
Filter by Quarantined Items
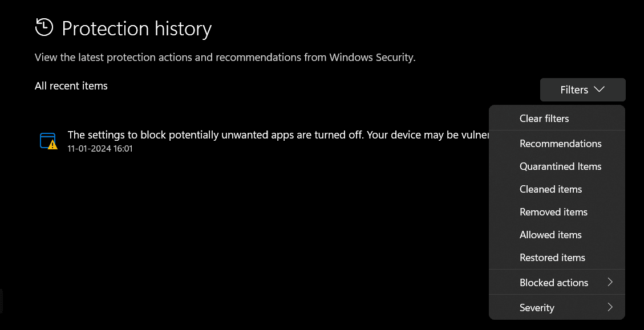pyautogui.click(x=560, y=166)
